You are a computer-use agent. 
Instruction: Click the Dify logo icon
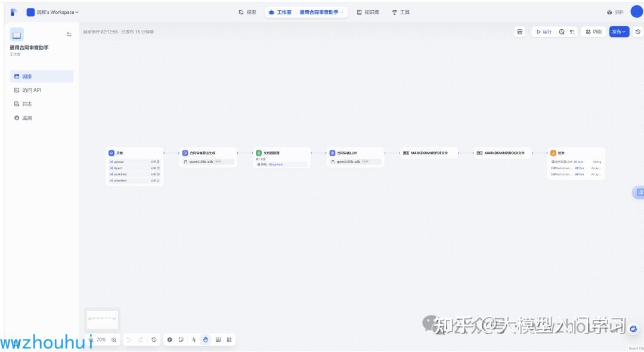click(14, 13)
